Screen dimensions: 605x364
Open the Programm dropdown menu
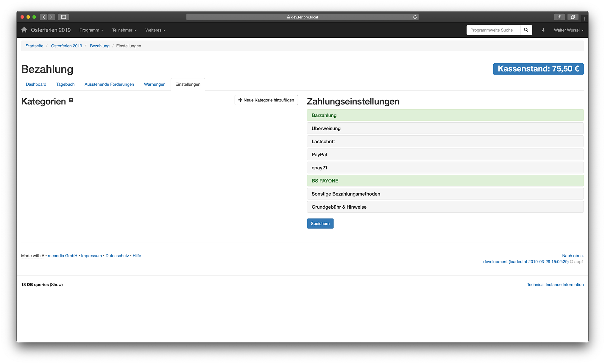pos(91,30)
